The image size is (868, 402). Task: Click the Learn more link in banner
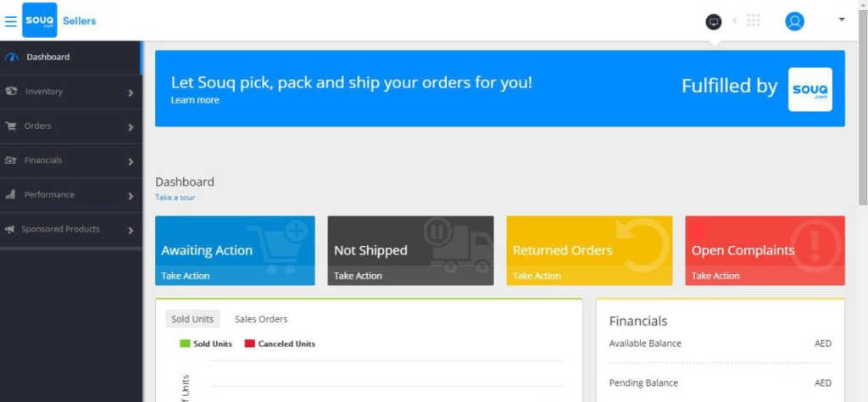click(195, 100)
